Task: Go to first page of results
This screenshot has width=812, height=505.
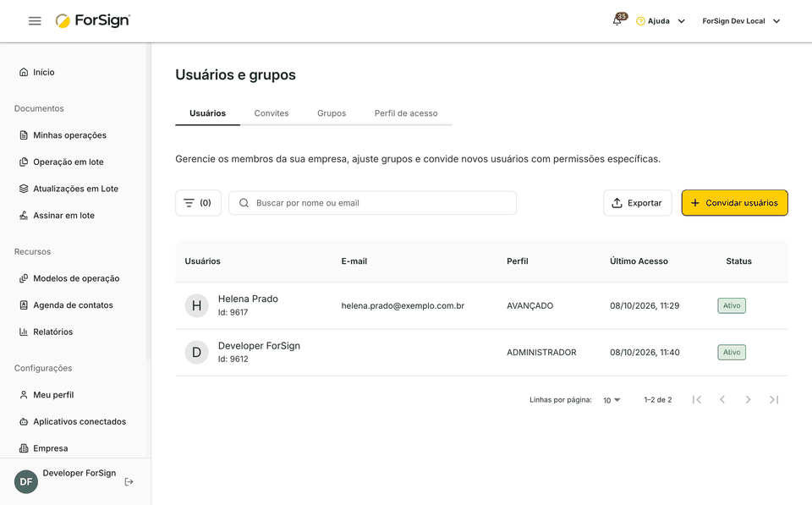Action: [x=697, y=400]
